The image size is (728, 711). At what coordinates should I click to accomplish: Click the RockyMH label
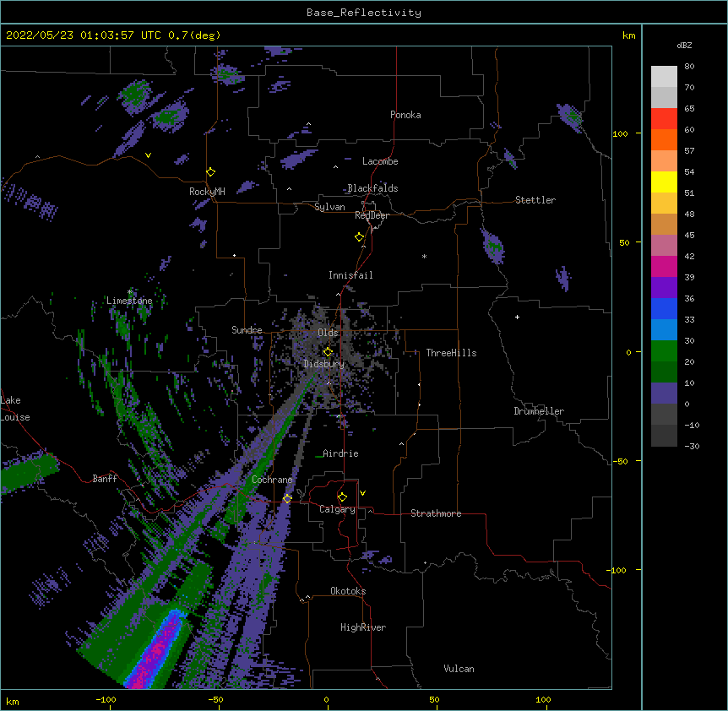(207, 192)
